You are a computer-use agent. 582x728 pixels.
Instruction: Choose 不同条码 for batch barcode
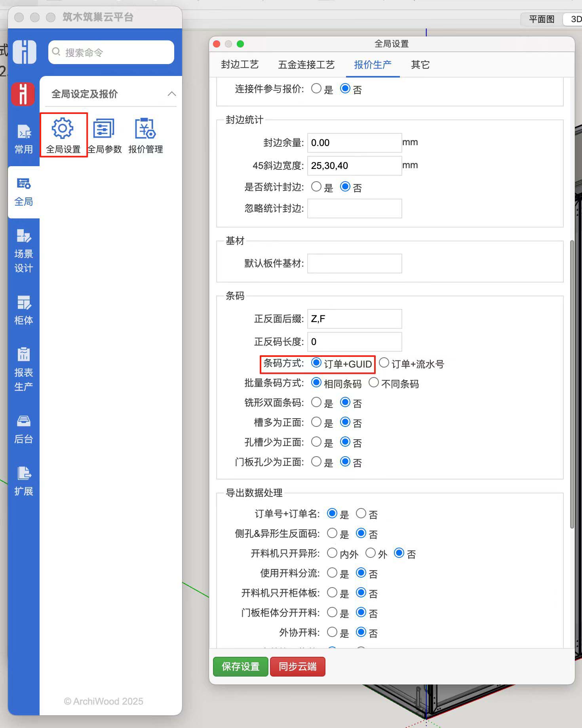[374, 383]
